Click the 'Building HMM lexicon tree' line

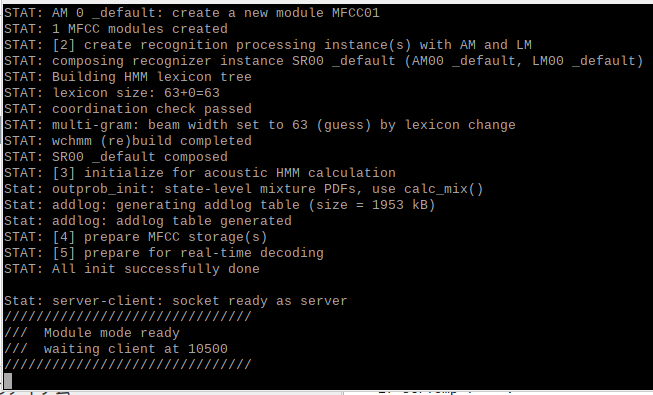[x=128, y=77]
